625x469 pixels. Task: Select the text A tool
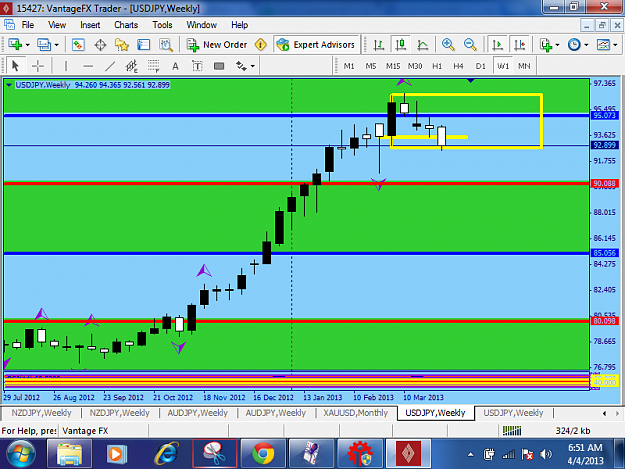175,66
